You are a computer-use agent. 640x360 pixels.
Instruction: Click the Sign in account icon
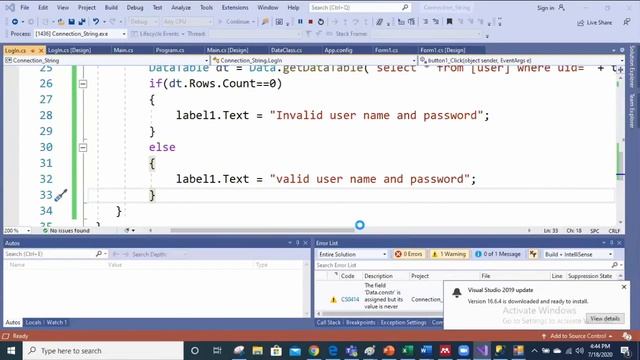[x=562, y=7]
